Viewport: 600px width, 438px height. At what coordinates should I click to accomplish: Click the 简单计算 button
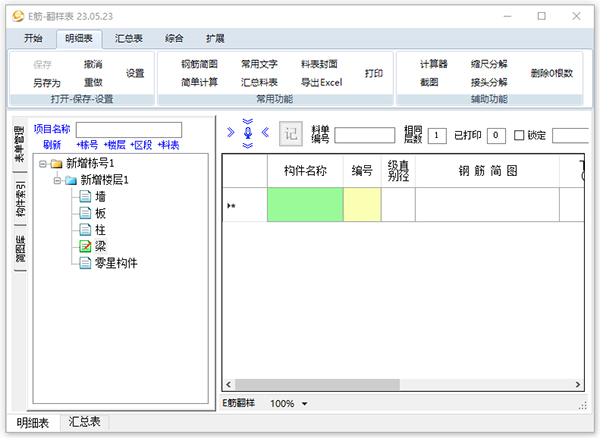click(199, 83)
